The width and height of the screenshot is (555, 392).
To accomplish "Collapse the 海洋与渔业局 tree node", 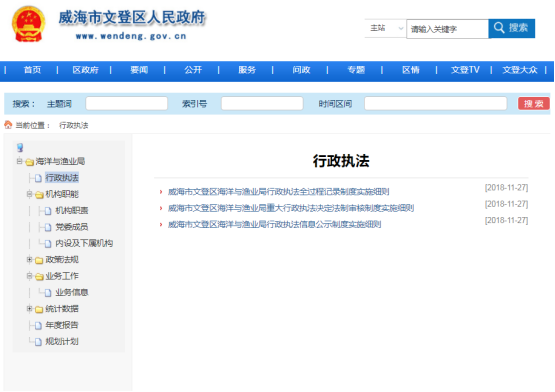I will point(19,161).
